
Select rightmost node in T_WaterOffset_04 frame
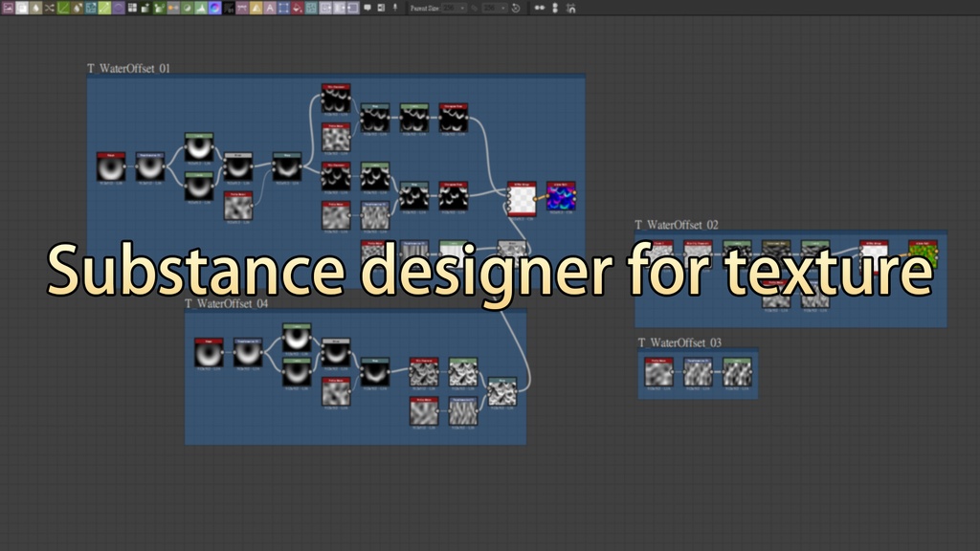501,392
